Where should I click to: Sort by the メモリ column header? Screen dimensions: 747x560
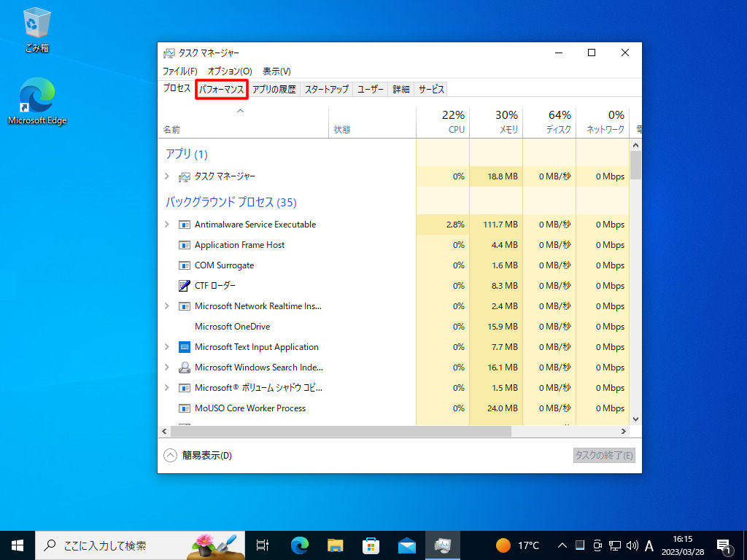click(x=496, y=122)
